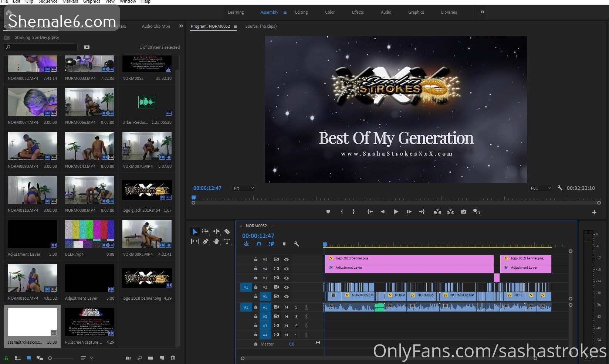Click the Extract button
Viewport: 609px width, 364px height.
[450, 212]
